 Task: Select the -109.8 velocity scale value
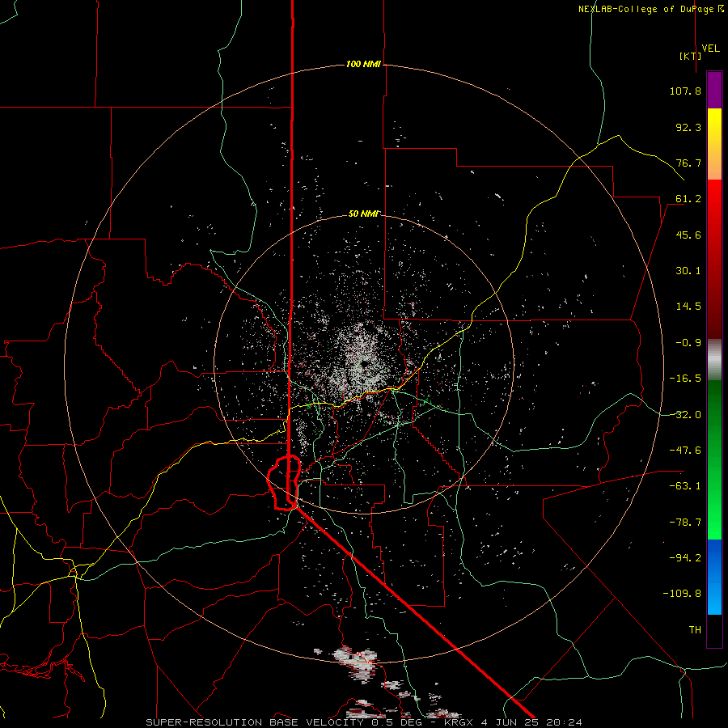tap(683, 594)
